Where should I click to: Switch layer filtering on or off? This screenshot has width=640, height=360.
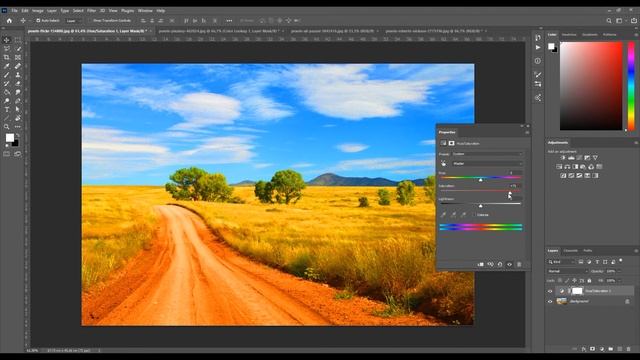pyautogui.click(x=621, y=260)
